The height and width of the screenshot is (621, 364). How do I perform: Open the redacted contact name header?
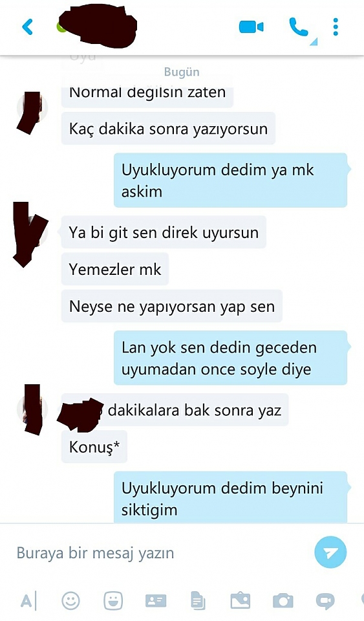pyautogui.click(x=97, y=27)
